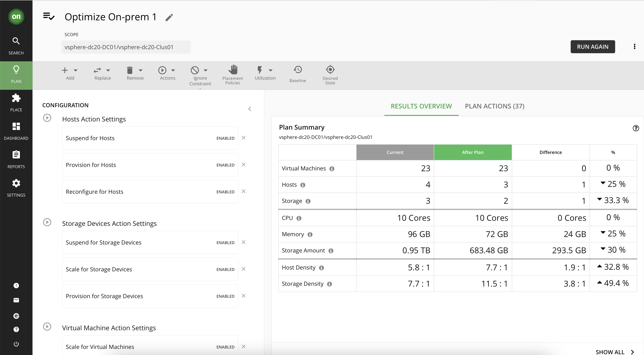This screenshot has height=355, width=644.
Task: Remove Suspend for Hosts setting
Action: [x=244, y=138]
